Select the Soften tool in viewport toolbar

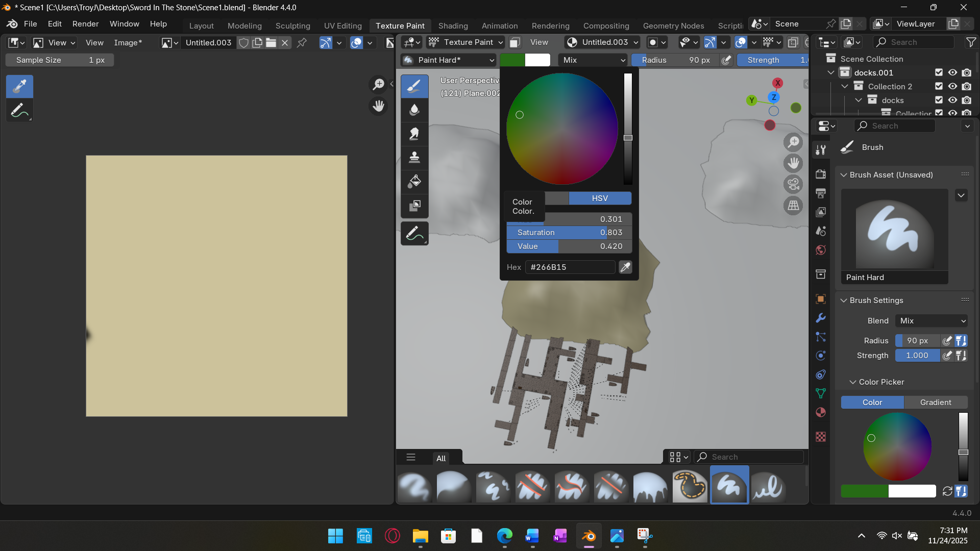(414, 110)
